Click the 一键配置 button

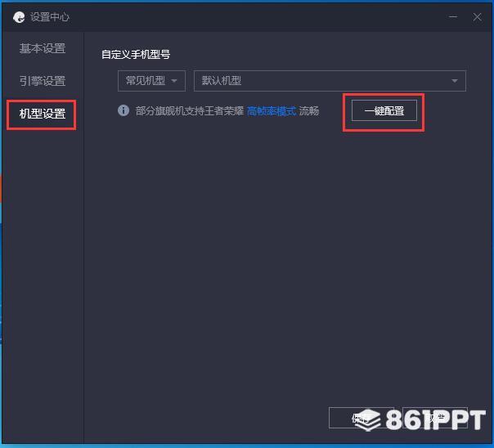pos(384,110)
